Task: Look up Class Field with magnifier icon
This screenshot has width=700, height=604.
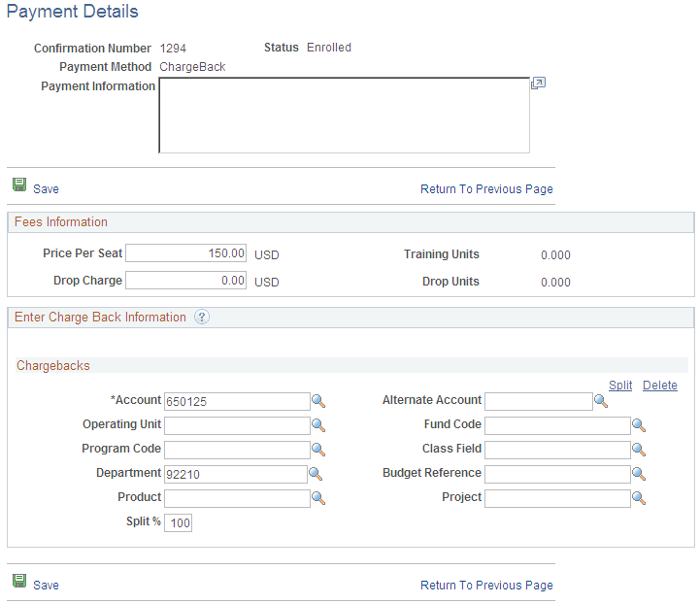Action: (639, 450)
